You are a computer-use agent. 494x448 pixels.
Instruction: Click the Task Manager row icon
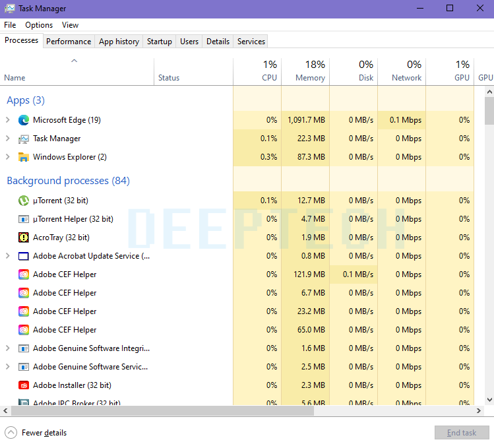pyautogui.click(x=24, y=139)
